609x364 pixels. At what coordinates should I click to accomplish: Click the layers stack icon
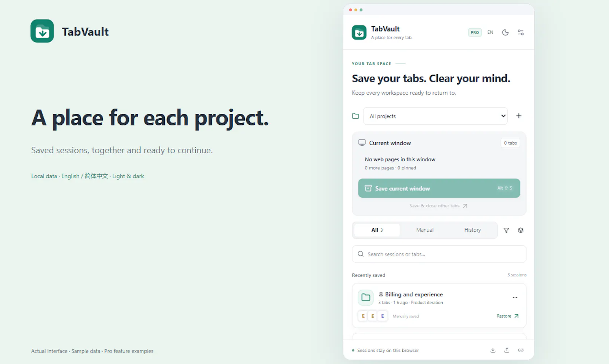(x=521, y=230)
